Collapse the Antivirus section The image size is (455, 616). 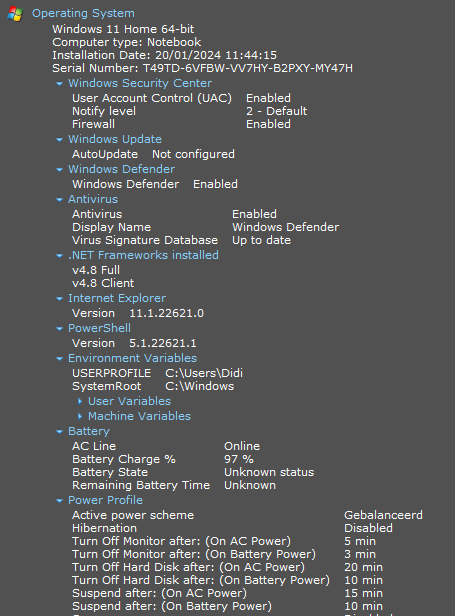click(x=59, y=200)
